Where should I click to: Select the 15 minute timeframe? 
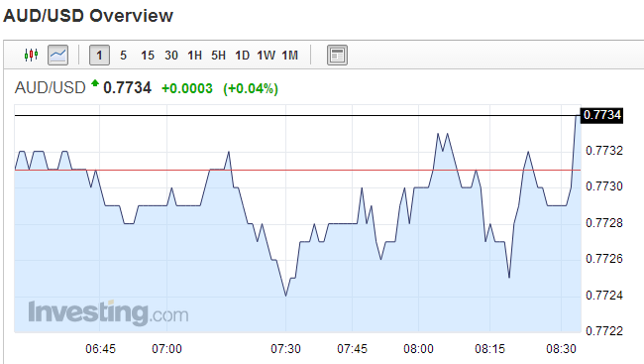(148, 56)
